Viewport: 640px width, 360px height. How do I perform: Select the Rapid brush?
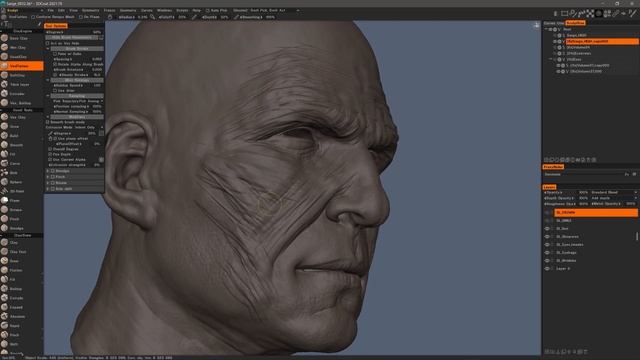click(15, 326)
